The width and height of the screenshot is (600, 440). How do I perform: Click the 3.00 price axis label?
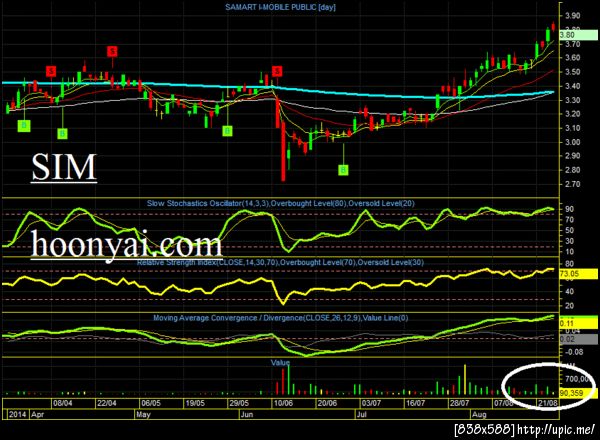point(572,142)
